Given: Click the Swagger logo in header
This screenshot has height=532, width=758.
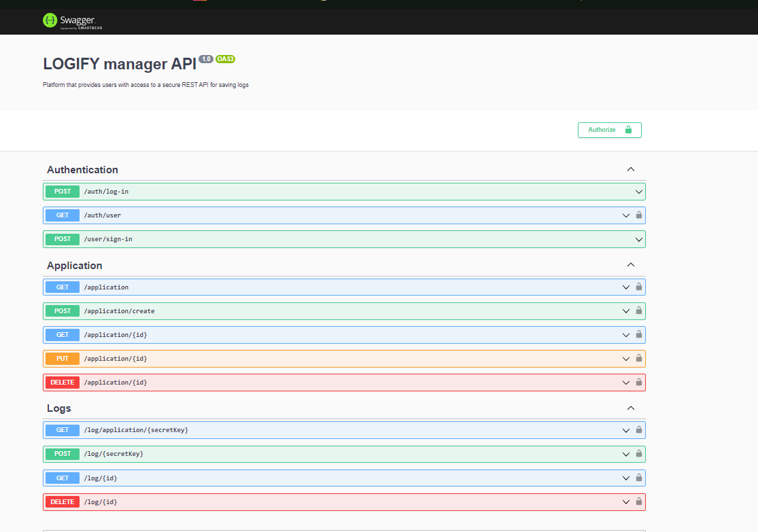Looking at the screenshot, I should (73, 21).
